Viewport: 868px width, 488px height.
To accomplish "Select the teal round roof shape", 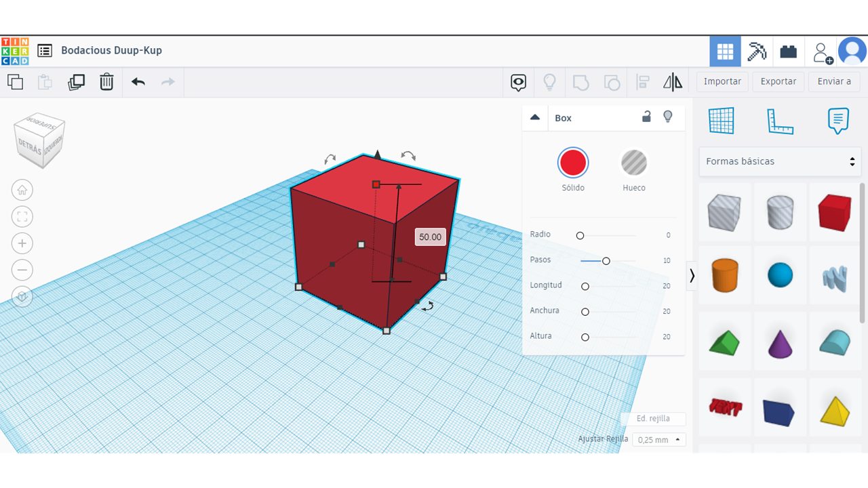I will point(835,342).
